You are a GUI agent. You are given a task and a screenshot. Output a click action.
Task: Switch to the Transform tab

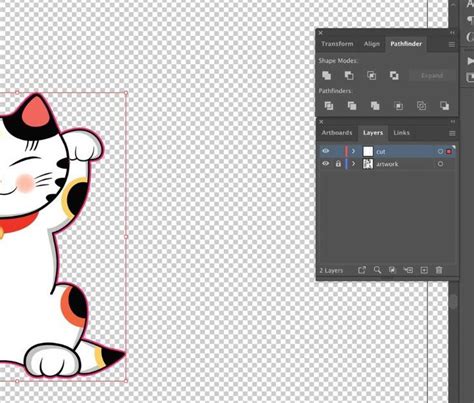(x=337, y=44)
